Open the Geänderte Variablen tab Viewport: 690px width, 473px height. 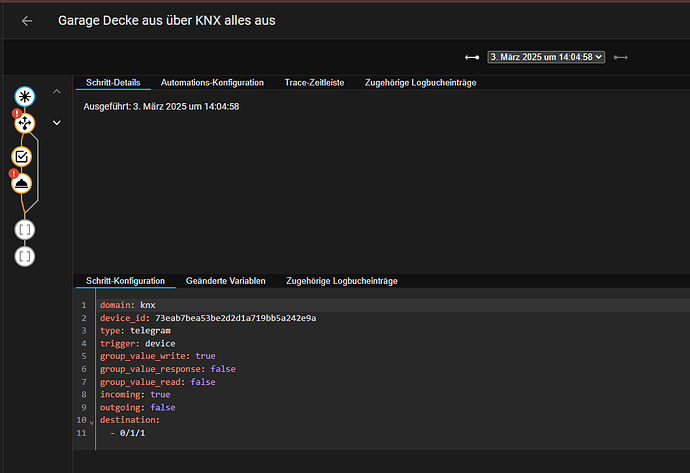click(x=225, y=281)
